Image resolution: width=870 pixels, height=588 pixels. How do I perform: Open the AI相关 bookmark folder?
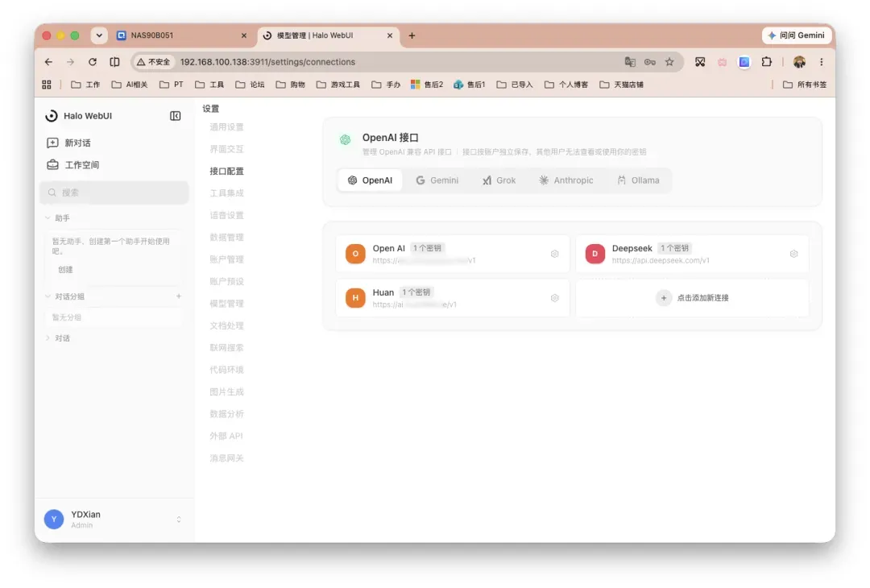tap(129, 85)
